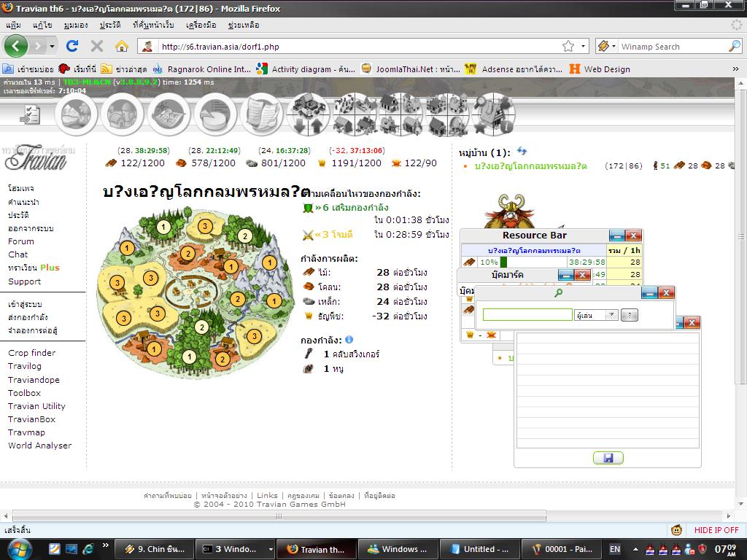
Task: Open the Help (ช่วยเหลือ) menu
Action: [x=244, y=25]
